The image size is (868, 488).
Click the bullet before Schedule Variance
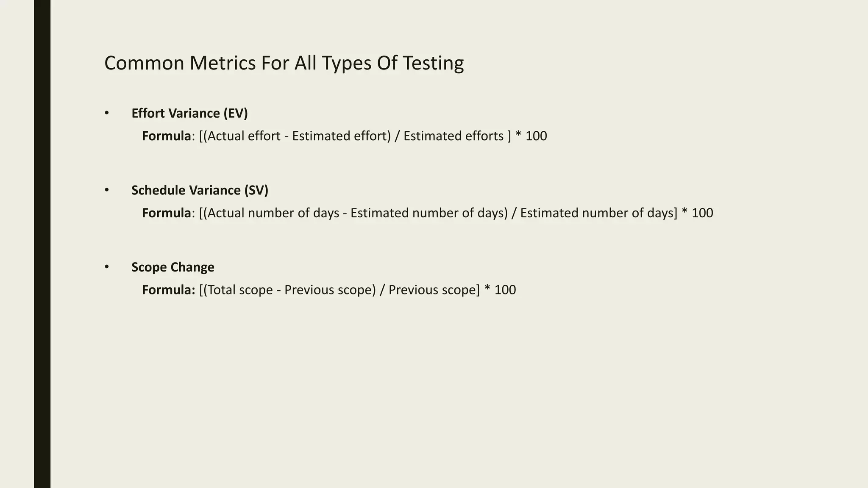click(107, 190)
